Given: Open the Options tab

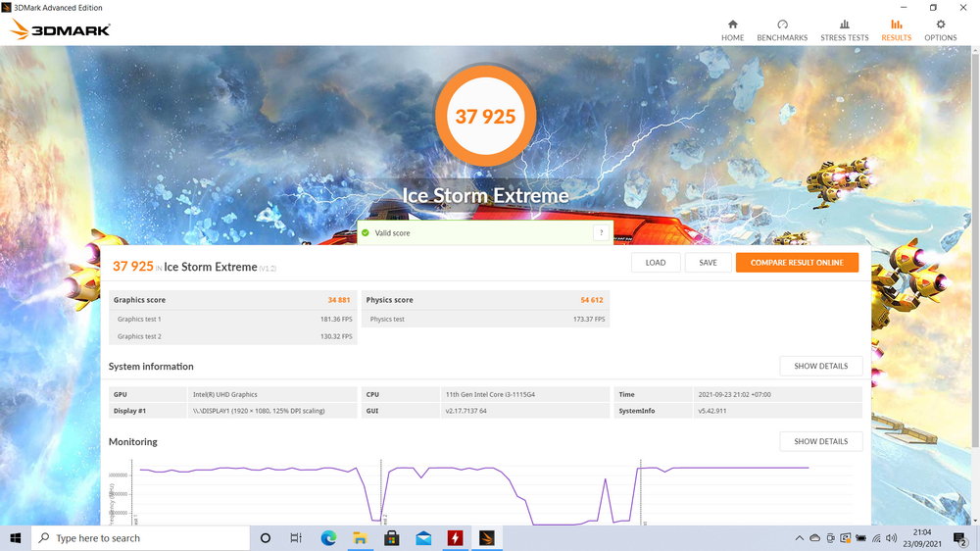Looking at the screenshot, I should click(940, 30).
